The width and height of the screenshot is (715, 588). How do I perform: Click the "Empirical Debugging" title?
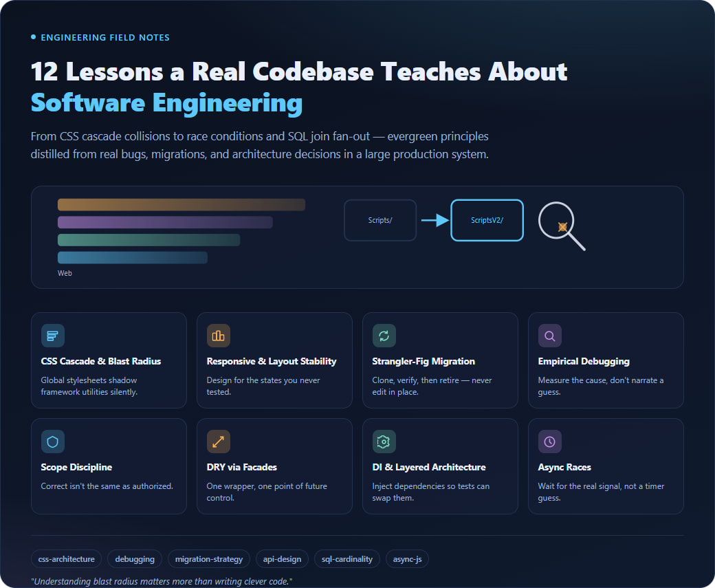coord(584,361)
